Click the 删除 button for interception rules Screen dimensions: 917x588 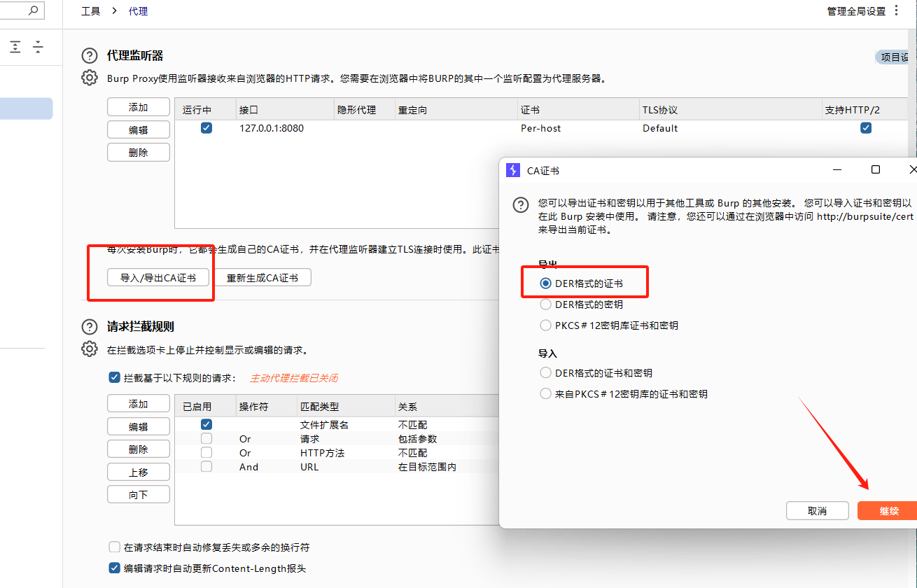pyautogui.click(x=139, y=449)
